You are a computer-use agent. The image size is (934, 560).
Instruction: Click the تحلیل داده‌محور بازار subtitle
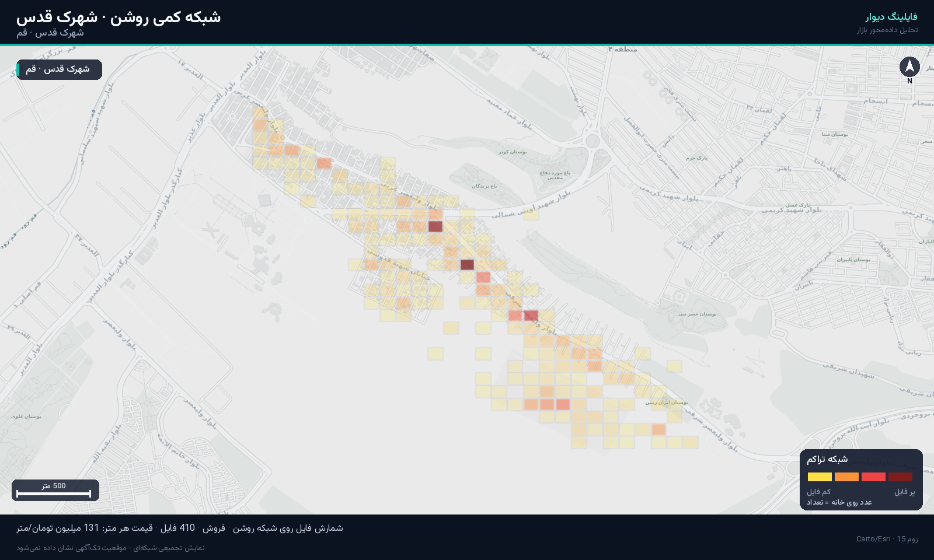pos(887,30)
